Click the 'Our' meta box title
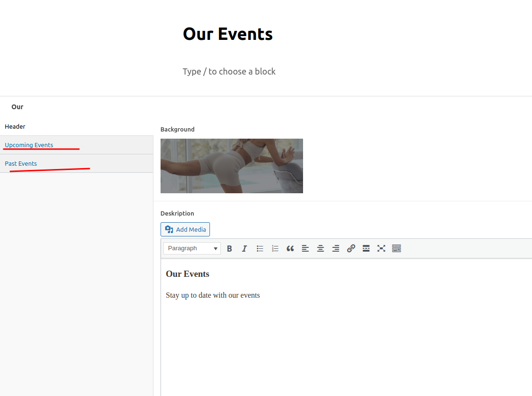This screenshot has height=396, width=532. 17,107
